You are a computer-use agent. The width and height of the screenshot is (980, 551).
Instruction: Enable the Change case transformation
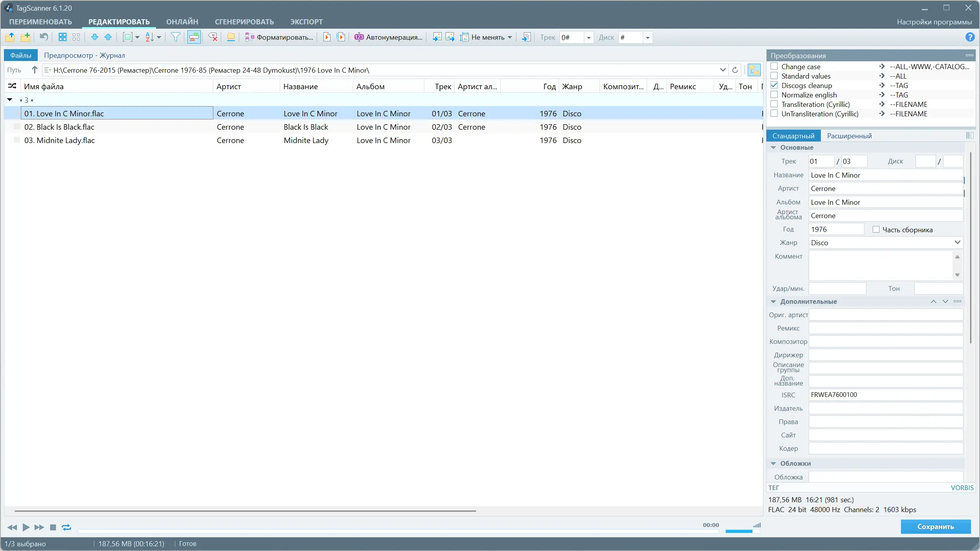[x=774, y=66]
